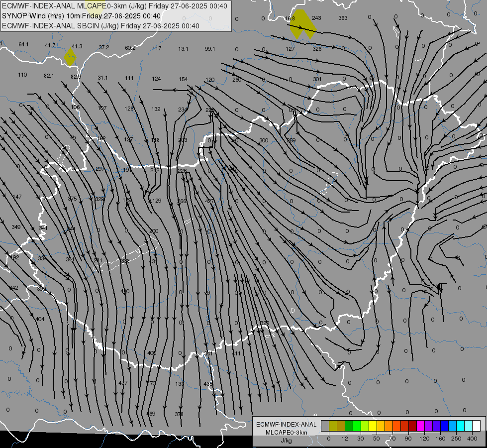The image size is (487, 448).
Task: Click the map value 338
Action: (125, 260)
